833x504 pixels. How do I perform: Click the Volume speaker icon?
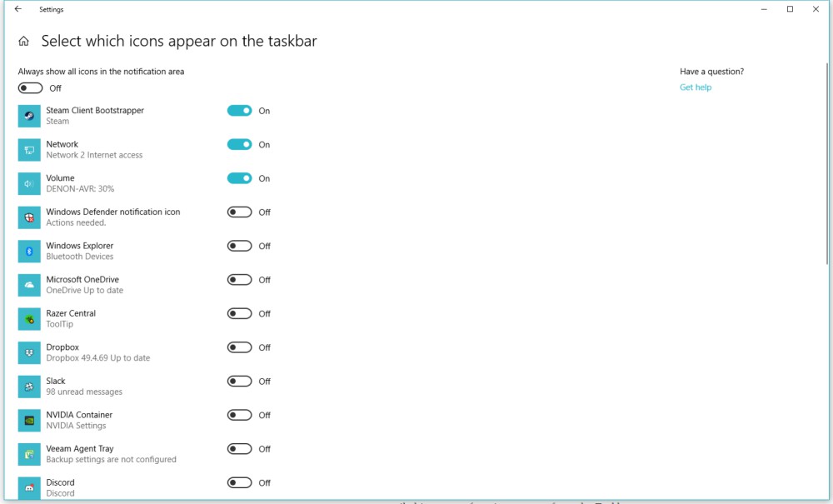pos(29,184)
